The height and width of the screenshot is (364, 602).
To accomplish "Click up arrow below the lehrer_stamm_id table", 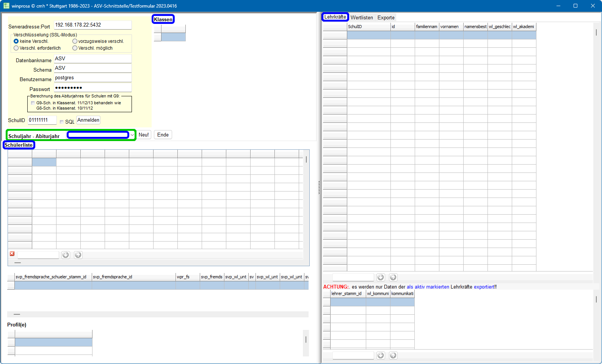I will [393, 355].
